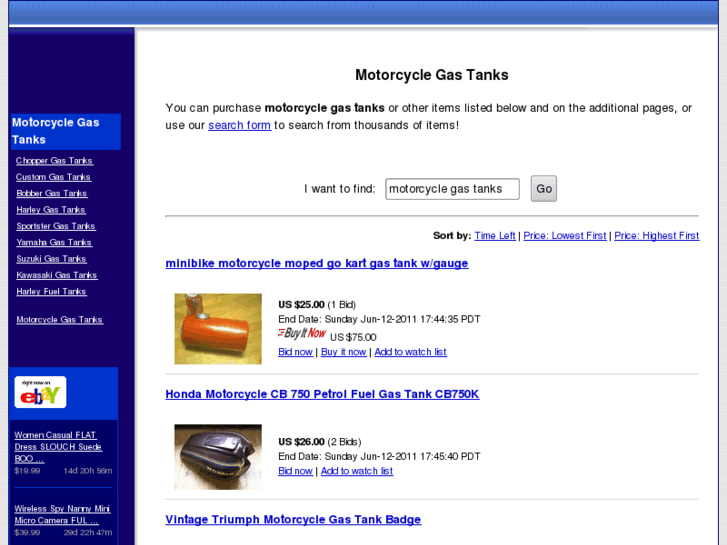The image size is (727, 545).
Task: Open the 'search form' link
Action: [x=239, y=125]
